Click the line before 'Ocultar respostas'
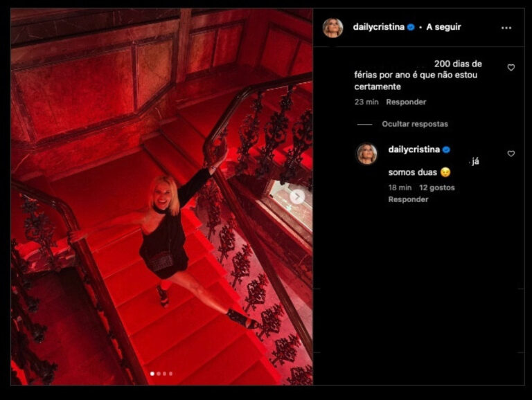 [365, 125]
